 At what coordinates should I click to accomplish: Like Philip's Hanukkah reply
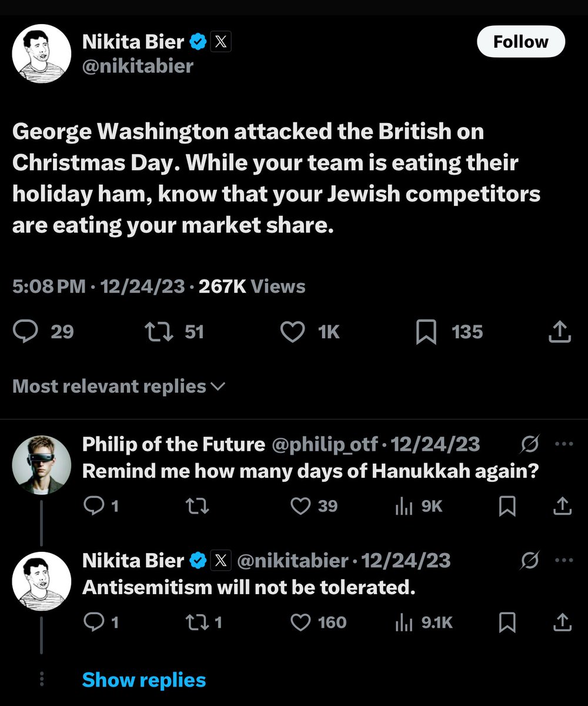click(x=301, y=506)
